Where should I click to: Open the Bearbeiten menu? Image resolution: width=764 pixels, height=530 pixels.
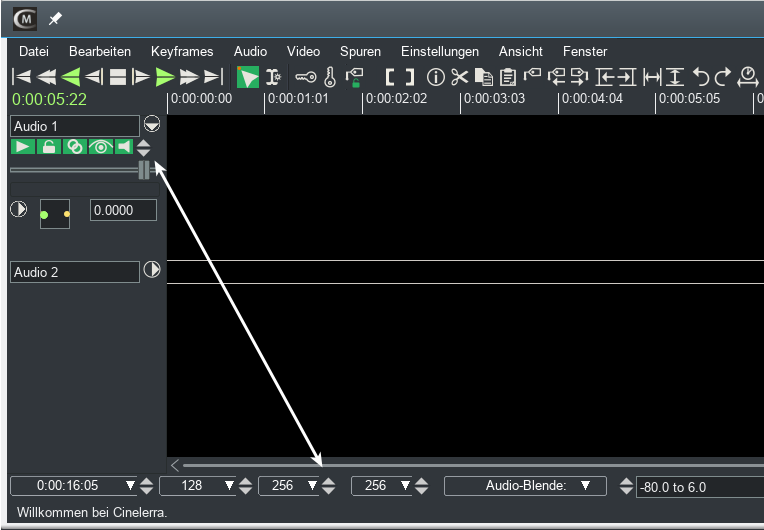[x=100, y=51]
